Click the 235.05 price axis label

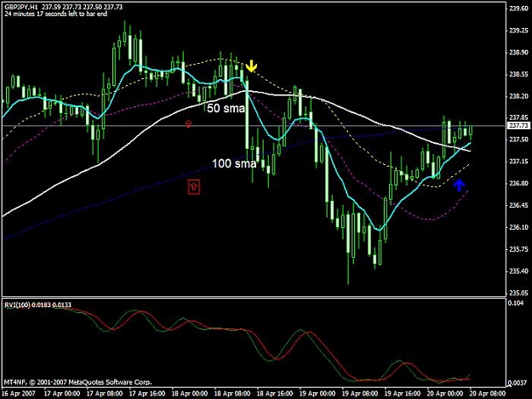518,293
